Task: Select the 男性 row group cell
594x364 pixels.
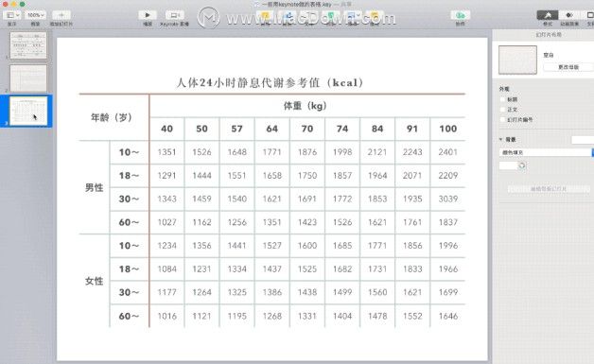Action: (95, 187)
